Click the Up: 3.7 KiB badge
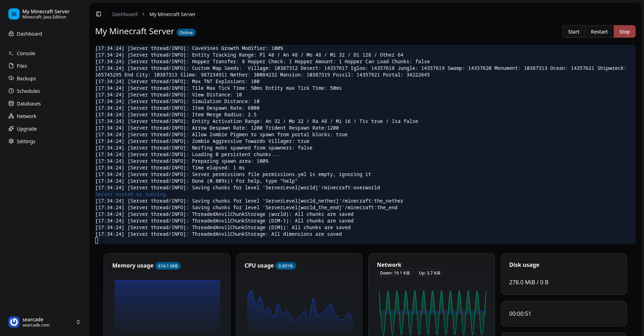 click(429, 273)
